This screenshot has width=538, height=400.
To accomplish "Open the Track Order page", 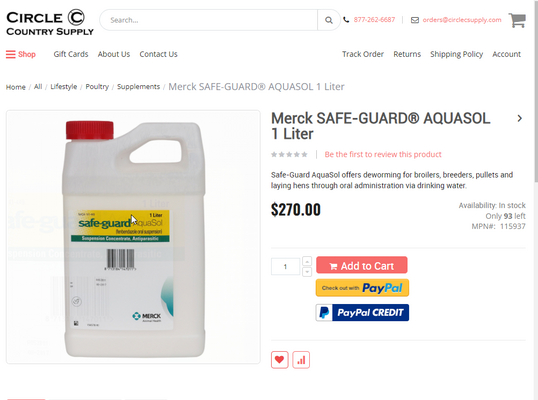I will 363,54.
